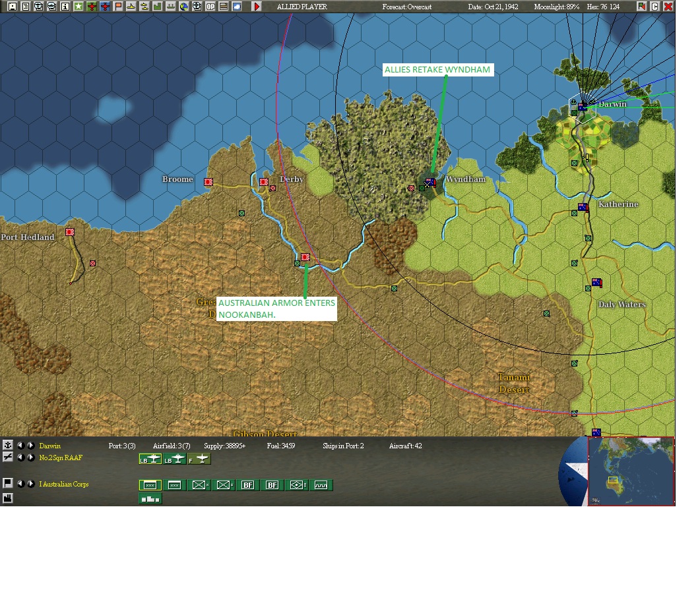700x592 pixels.
Task: Click the anchor icon beside Darwin
Action: point(8,445)
